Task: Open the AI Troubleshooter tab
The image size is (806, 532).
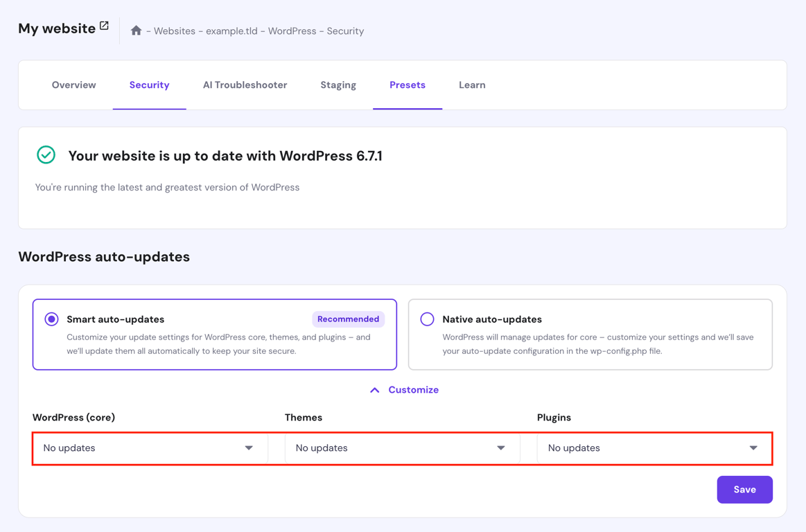Action: (245, 85)
